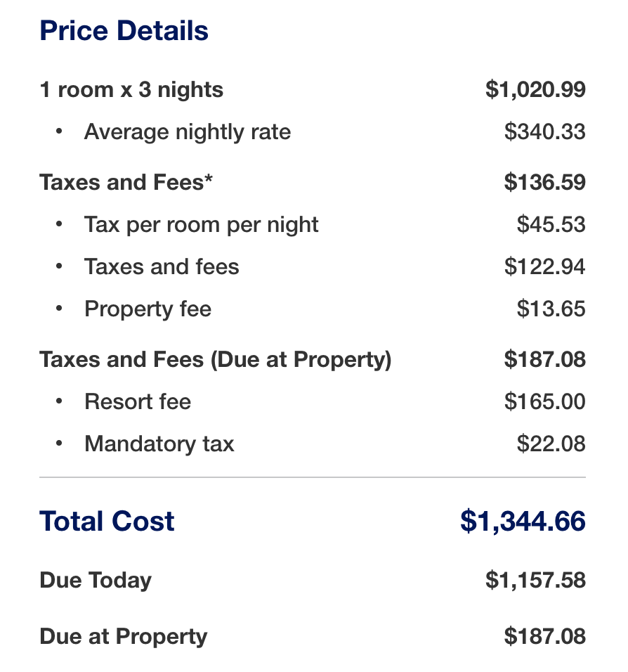The image size is (628, 672).
Task: Click the Resort fee line
Action: point(137,402)
